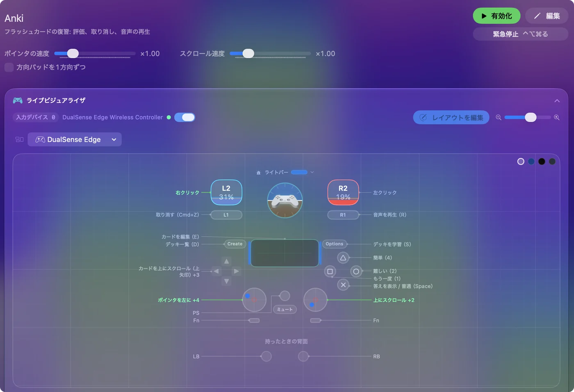Click the zoom-in magnifier icon
The height and width of the screenshot is (392, 574).
pyautogui.click(x=557, y=117)
